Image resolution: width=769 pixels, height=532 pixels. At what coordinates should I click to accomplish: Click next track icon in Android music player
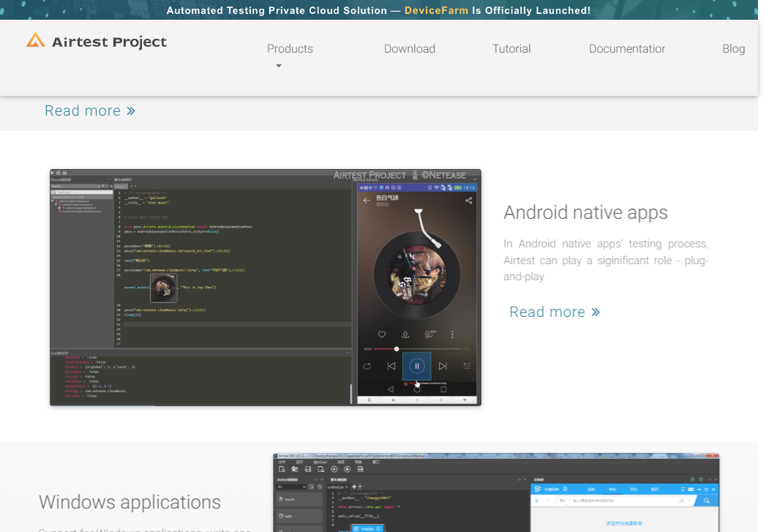tap(443, 366)
